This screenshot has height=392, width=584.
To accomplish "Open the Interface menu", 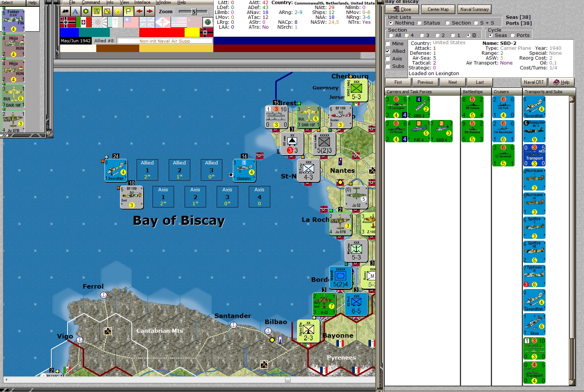I will 142,2.
